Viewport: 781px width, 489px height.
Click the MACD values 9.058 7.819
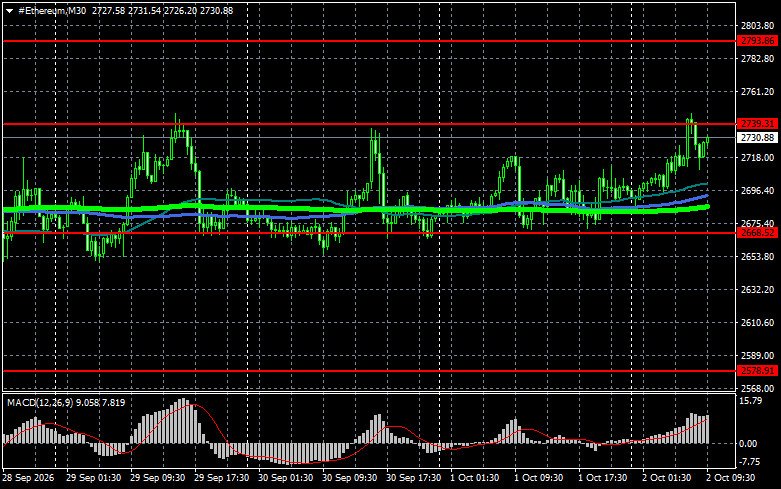point(102,402)
